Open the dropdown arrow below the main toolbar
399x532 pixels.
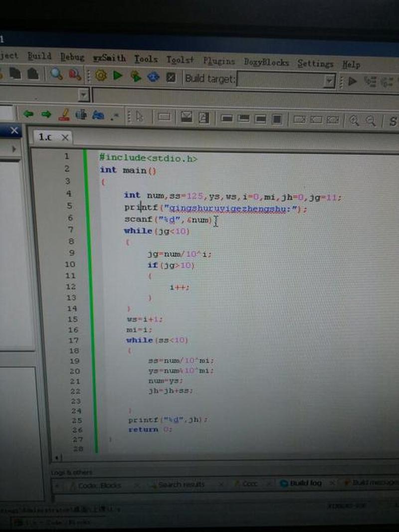pos(83,96)
